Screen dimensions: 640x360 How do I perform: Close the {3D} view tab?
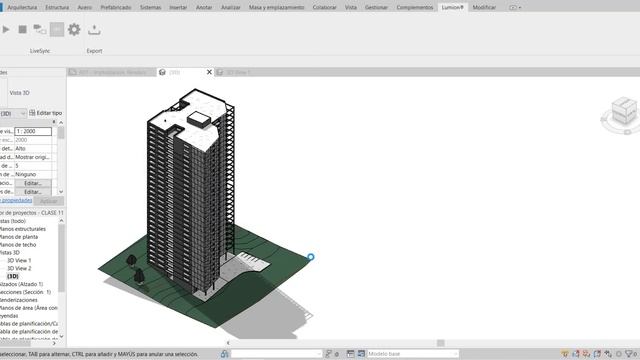[209, 72]
